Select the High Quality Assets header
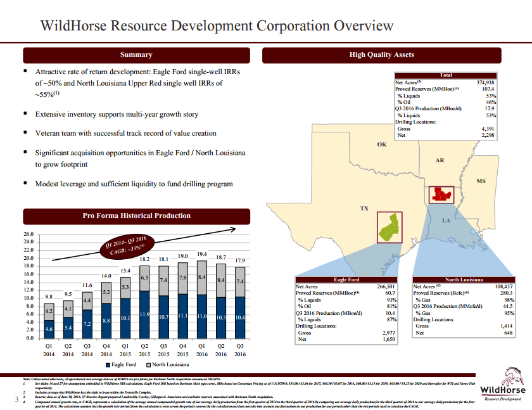 pyautogui.click(x=382, y=55)
